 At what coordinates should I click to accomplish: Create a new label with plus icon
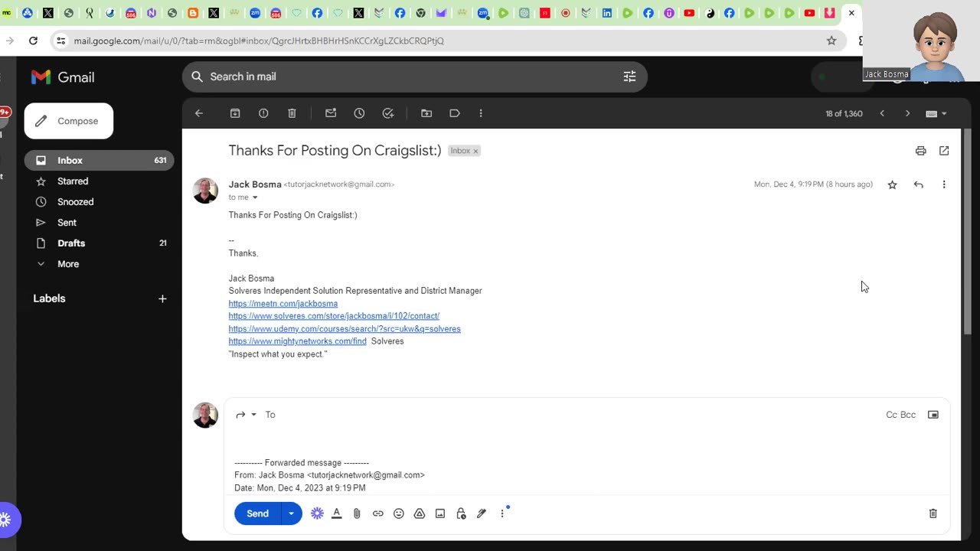tap(162, 298)
